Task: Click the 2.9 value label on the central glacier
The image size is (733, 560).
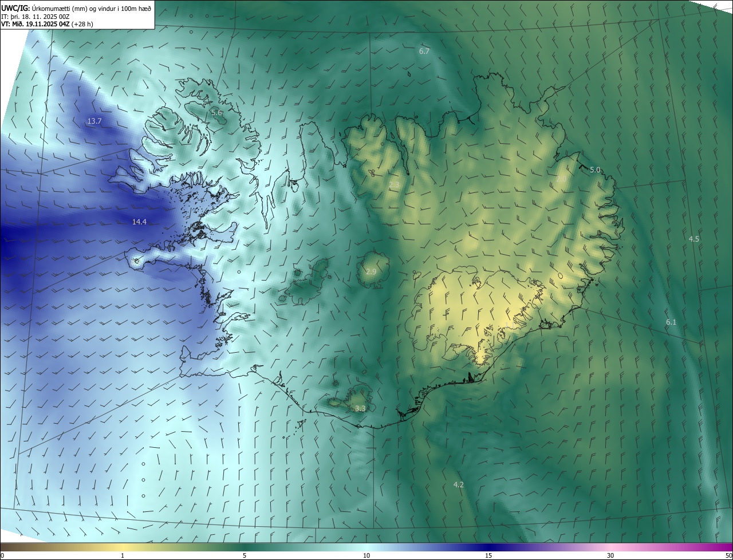Action: [x=371, y=271]
